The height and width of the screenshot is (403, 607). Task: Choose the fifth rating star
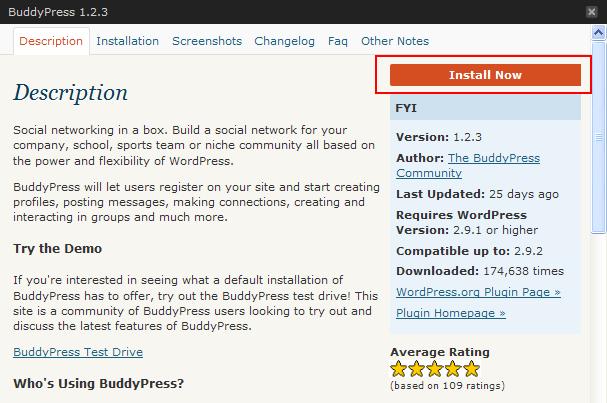pyautogui.click(x=471, y=369)
